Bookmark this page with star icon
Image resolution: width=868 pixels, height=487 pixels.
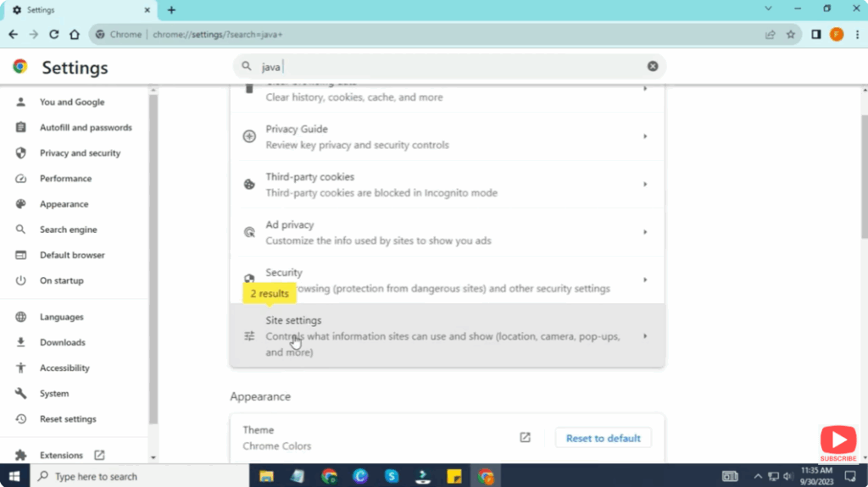coord(790,35)
